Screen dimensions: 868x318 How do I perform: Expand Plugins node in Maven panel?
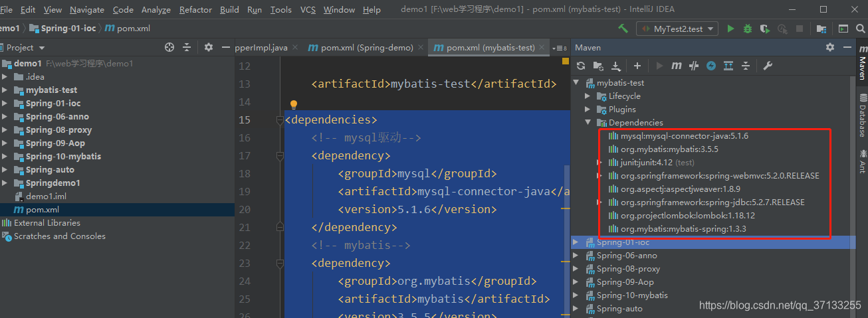(x=588, y=110)
